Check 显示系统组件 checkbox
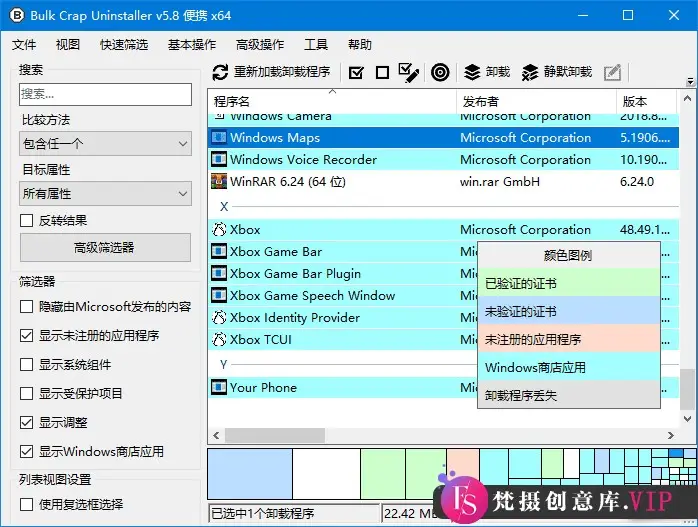The height and width of the screenshot is (527, 698). point(27,365)
